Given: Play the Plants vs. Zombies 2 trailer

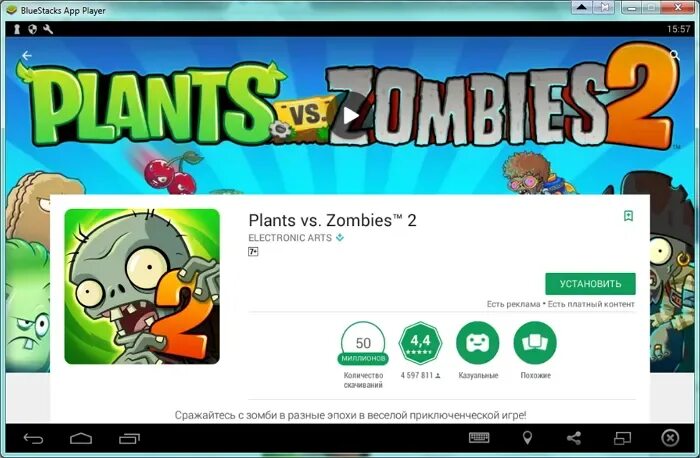Looking at the screenshot, I should tap(350, 116).
